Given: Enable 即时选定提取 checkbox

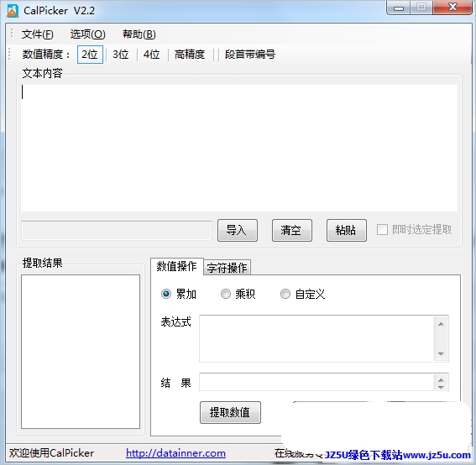Looking at the screenshot, I should pos(382,229).
